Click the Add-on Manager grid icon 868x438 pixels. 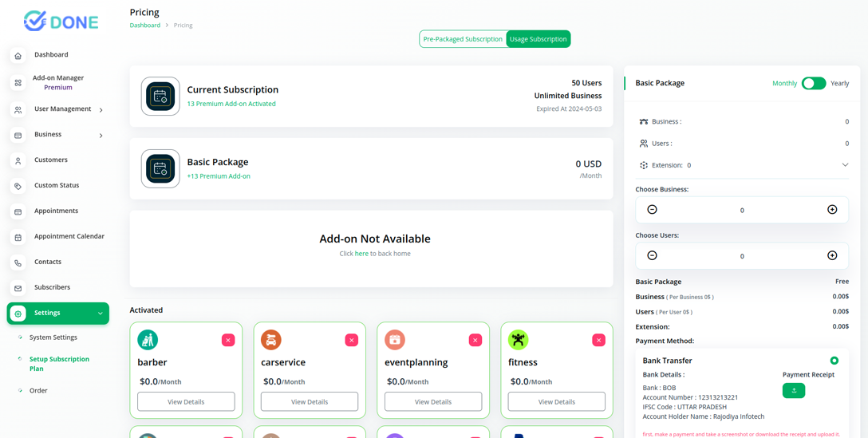pyautogui.click(x=18, y=82)
